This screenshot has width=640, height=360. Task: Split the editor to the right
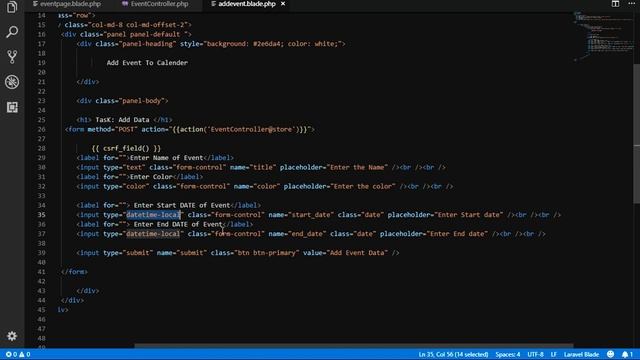tap(615, 4)
